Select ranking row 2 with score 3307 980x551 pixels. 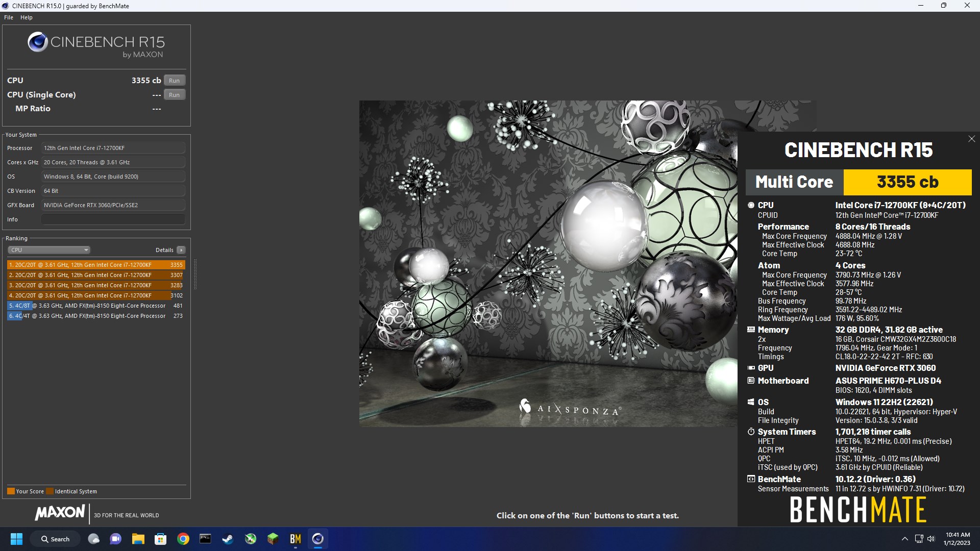tap(96, 275)
